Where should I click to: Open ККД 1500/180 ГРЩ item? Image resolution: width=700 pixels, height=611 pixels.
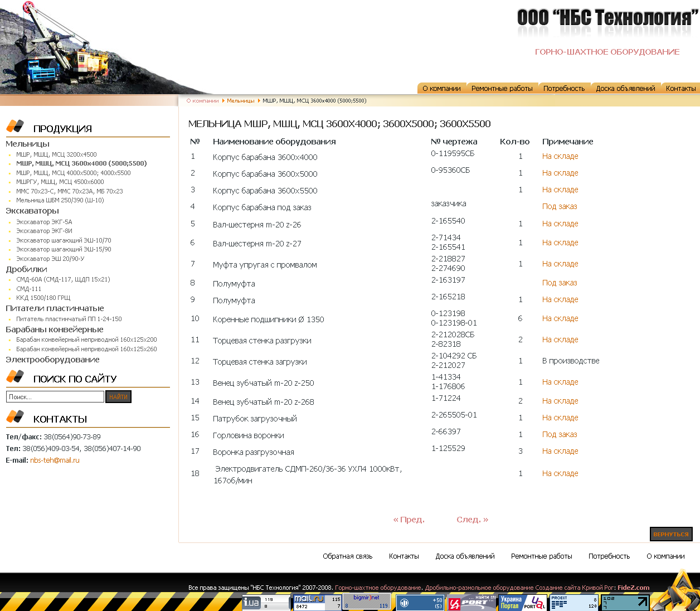43,298
